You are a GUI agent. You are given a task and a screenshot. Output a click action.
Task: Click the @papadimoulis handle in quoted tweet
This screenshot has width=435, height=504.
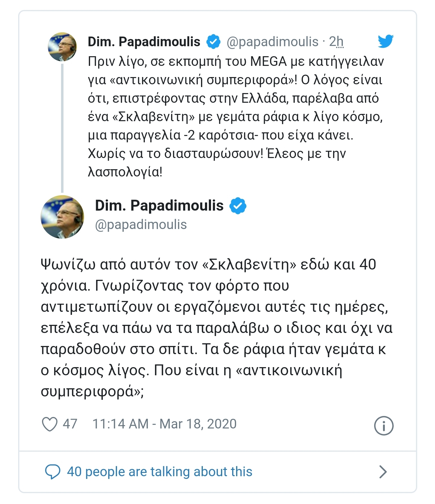coord(272,42)
